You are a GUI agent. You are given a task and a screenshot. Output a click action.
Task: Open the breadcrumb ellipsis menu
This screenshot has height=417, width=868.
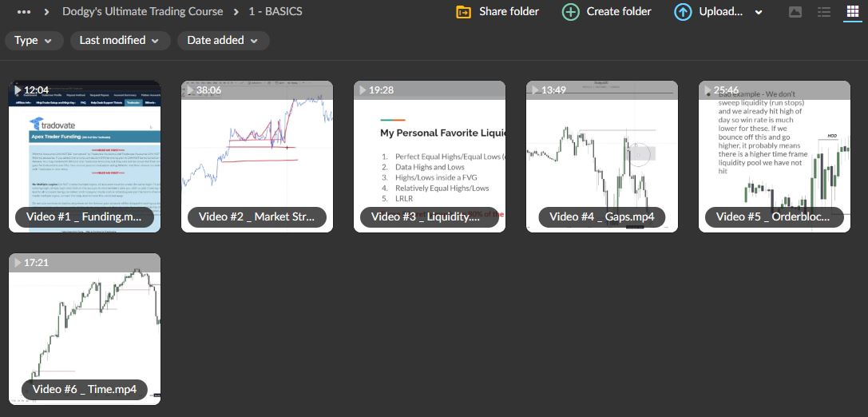(24, 12)
